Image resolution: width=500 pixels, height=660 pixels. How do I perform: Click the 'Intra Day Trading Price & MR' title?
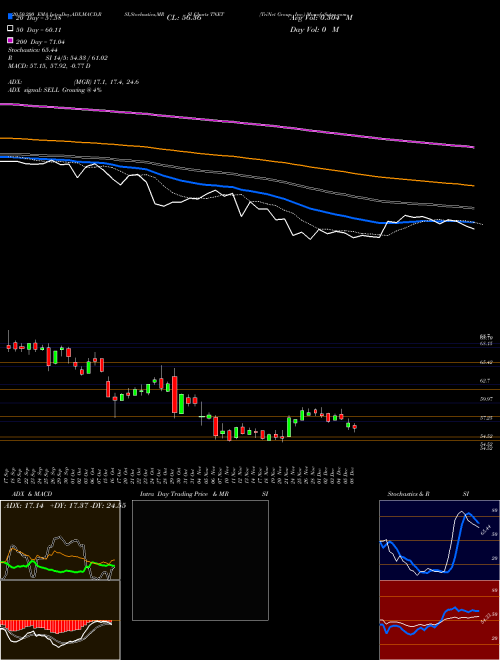(184, 494)
